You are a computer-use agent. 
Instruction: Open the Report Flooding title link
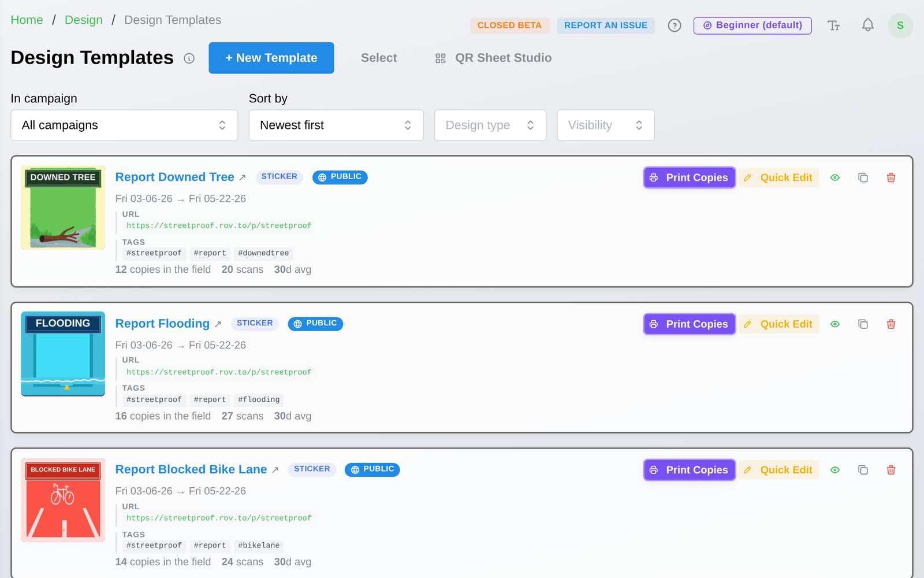pyautogui.click(x=162, y=324)
